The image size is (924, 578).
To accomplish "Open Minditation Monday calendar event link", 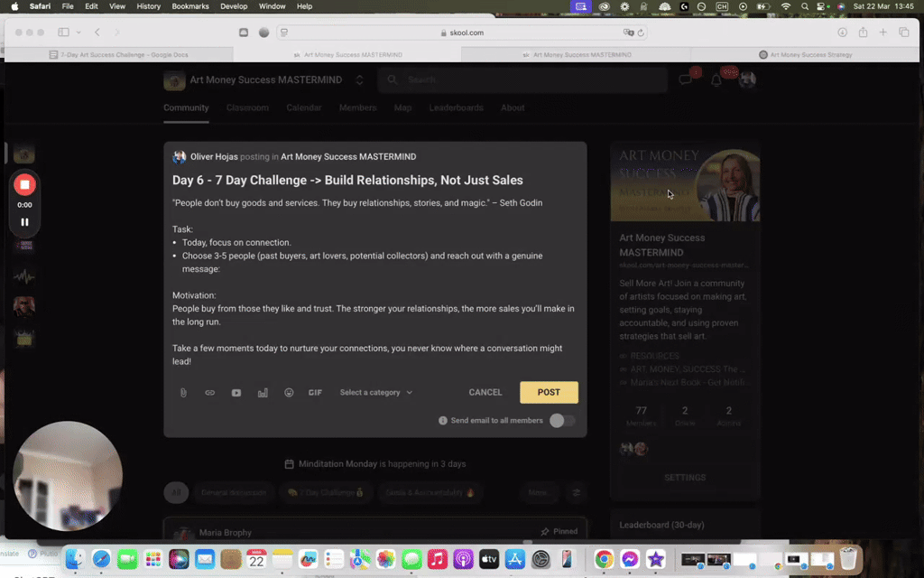I will click(x=375, y=464).
